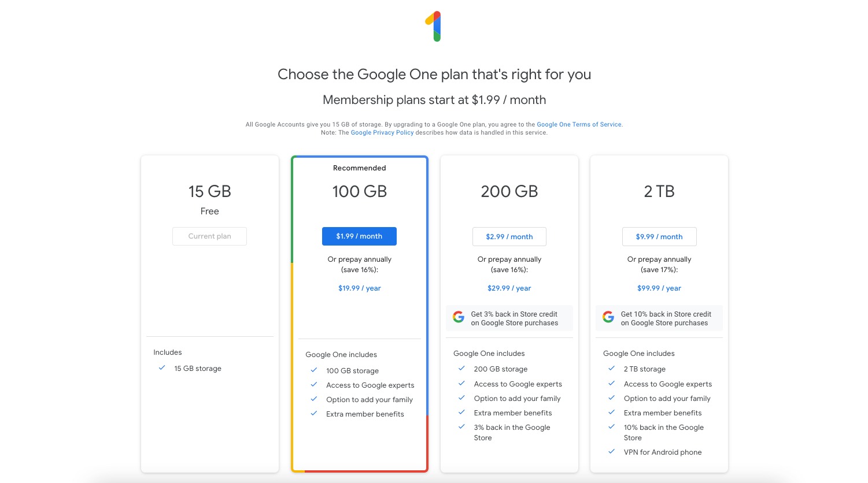
Task: Click 'Membership plans start at $1.99 / month'
Action: tap(434, 100)
